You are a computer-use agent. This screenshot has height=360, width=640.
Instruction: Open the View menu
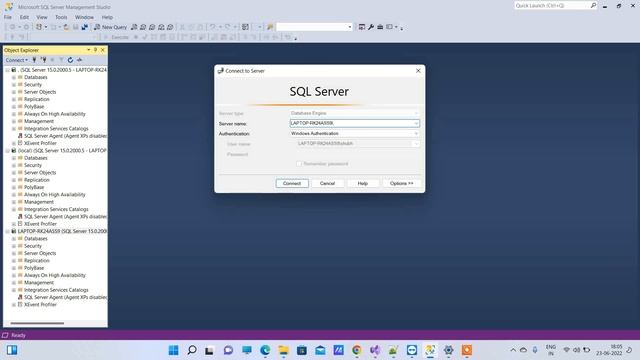42,17
